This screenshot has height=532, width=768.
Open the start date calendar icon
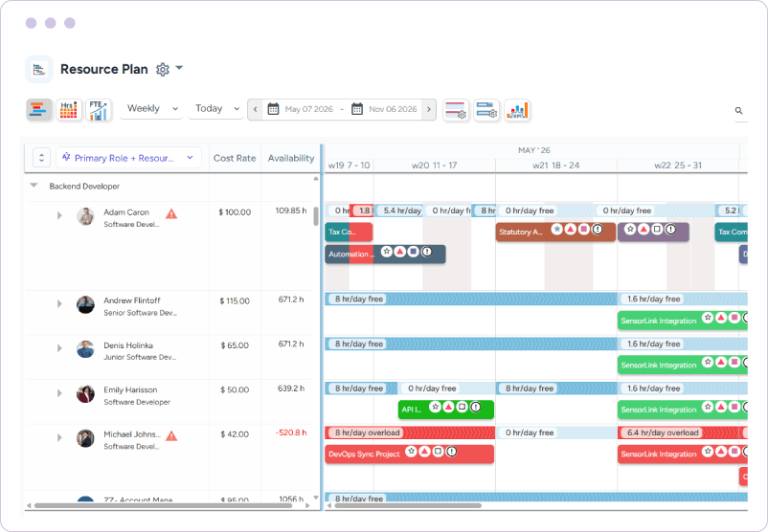[273, 109]
